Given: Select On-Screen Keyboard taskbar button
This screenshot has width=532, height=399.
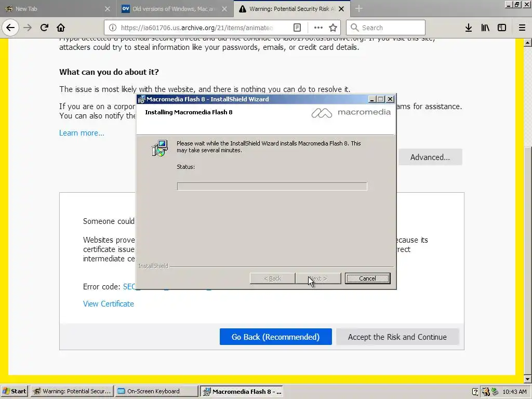Looking at the screenshot, I should 156,391.
